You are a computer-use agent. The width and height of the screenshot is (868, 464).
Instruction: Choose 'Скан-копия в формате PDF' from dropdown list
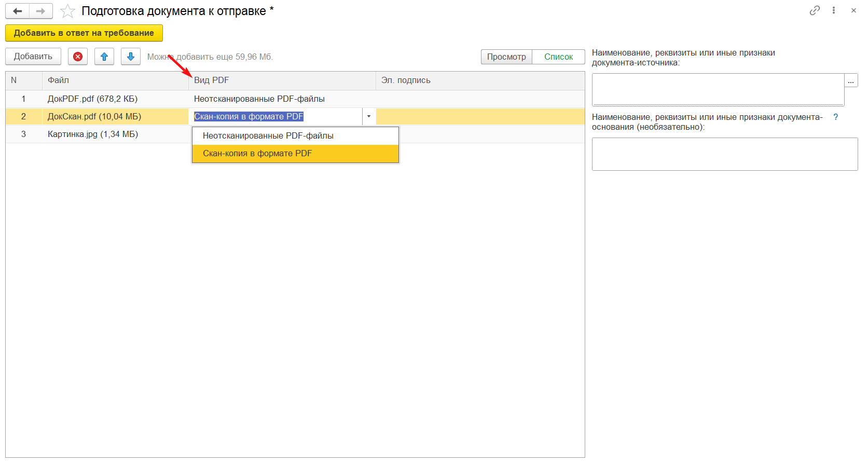295,154
